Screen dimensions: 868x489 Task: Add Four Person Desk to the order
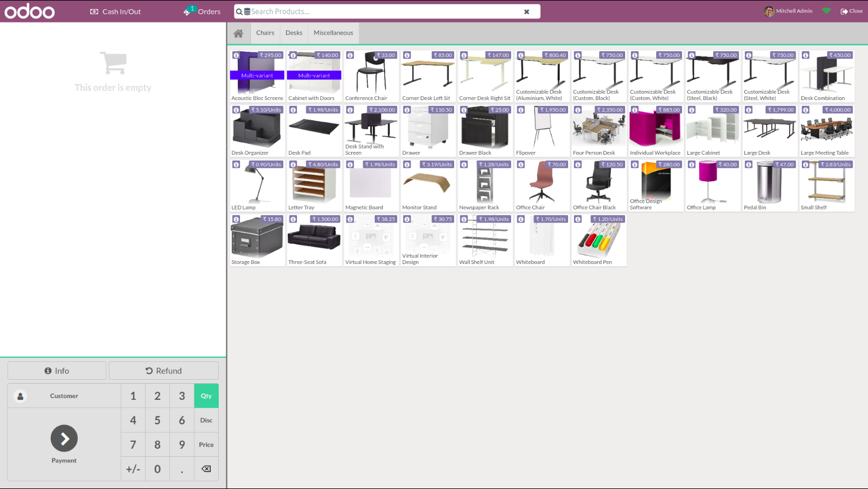tap(599, 131)
